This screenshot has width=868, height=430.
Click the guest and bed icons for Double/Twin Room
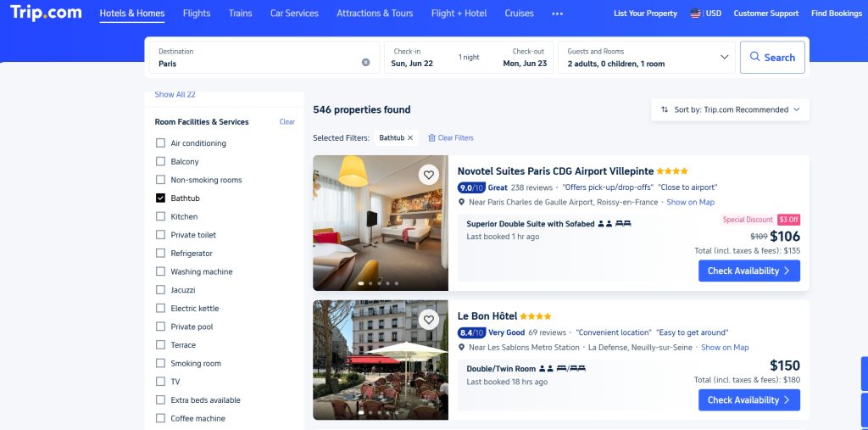(x=563, y=368)
